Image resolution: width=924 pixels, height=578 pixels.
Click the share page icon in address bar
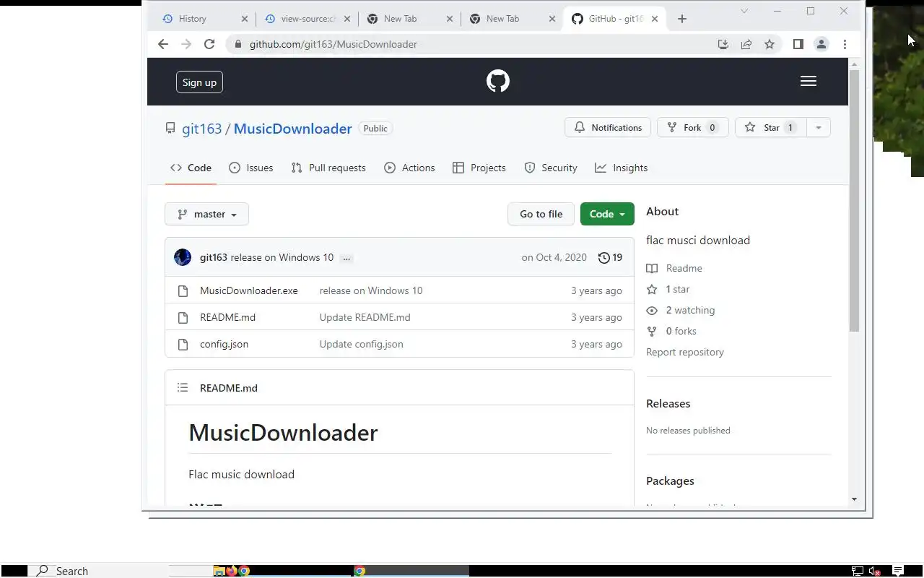[x=746, y=44]
